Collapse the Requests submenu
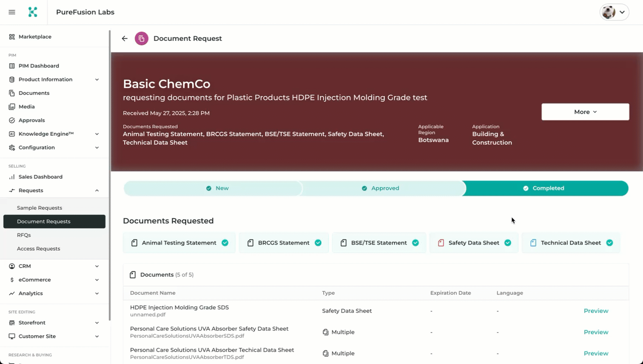Viewport: 643px width, 364px height. (x=97, y=191)
